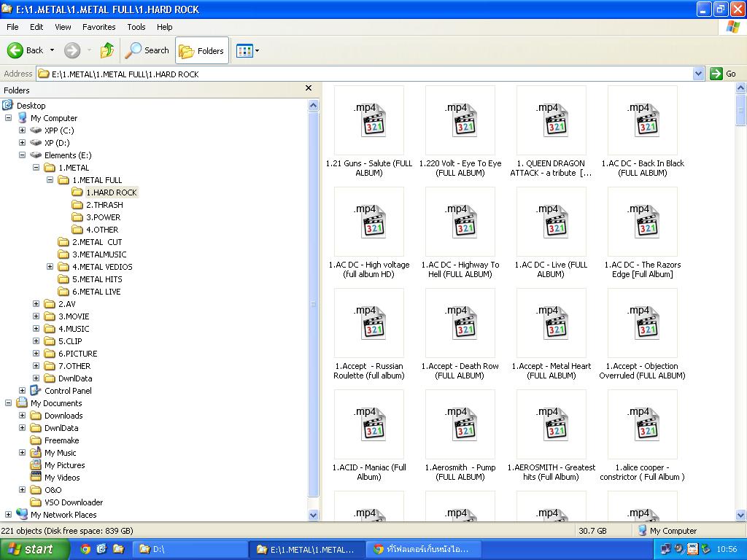The height and width of the screenshot is (560, 747).
Task: Select the 220 Volt - Eye To Eye file
Action: (460, 132)
